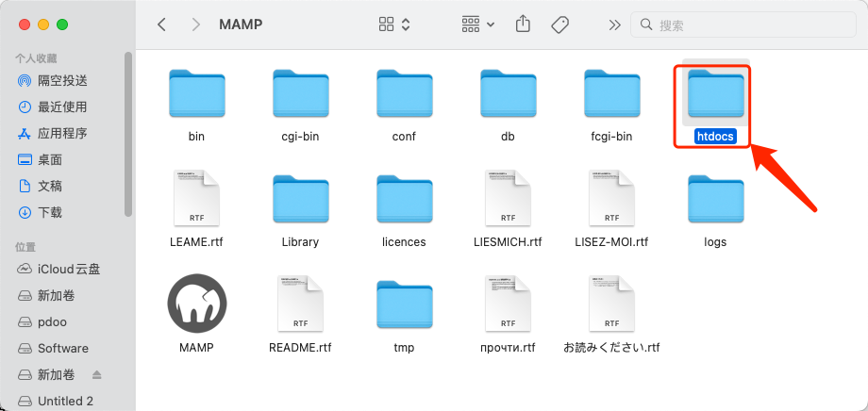
Task: Click the LISEZ-MOI.rtf file name label
Action: (x=611, y=242)
